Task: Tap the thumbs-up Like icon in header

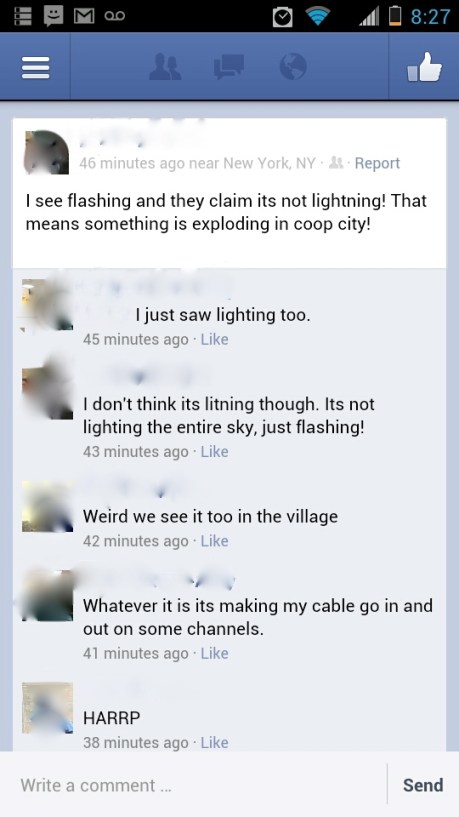Action: (424, 67)
